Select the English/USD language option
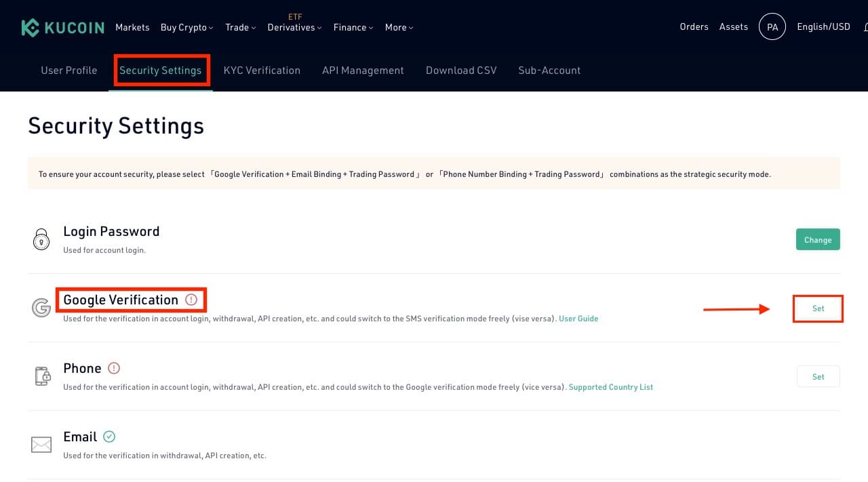868x482 pixels. tap(823, 26)
